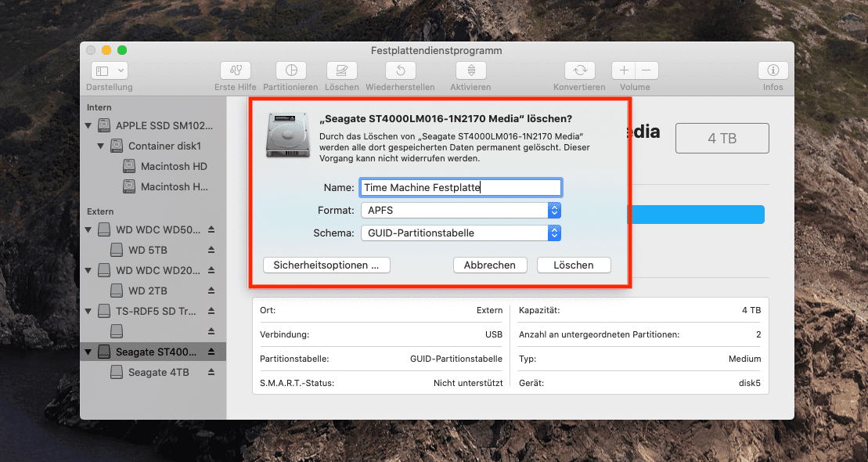Click the green fullscreen window button

[x=122, y=50]
